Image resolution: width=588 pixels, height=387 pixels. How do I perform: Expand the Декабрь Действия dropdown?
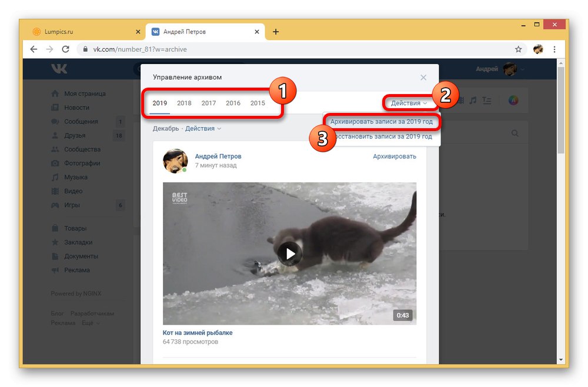203,128
